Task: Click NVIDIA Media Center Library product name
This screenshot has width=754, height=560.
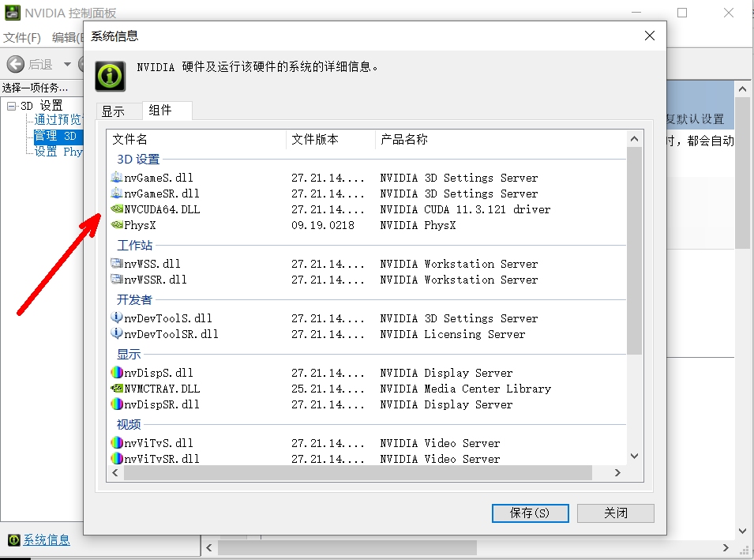Action: (x=466, y=389)
